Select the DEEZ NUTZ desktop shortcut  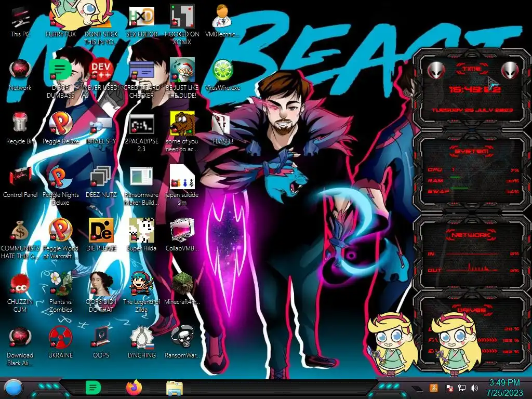click(x=101, y=182)
